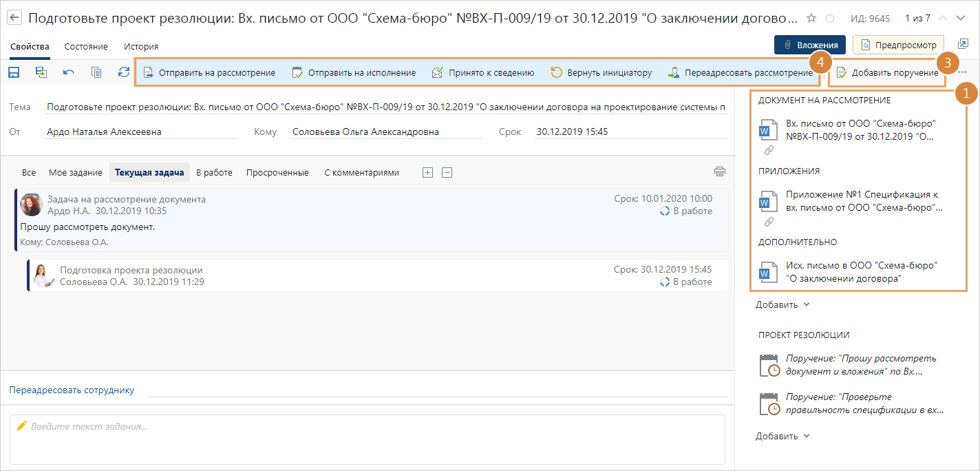
Task: Click the Save floppy disk icon
Action: tap(14, 72)
